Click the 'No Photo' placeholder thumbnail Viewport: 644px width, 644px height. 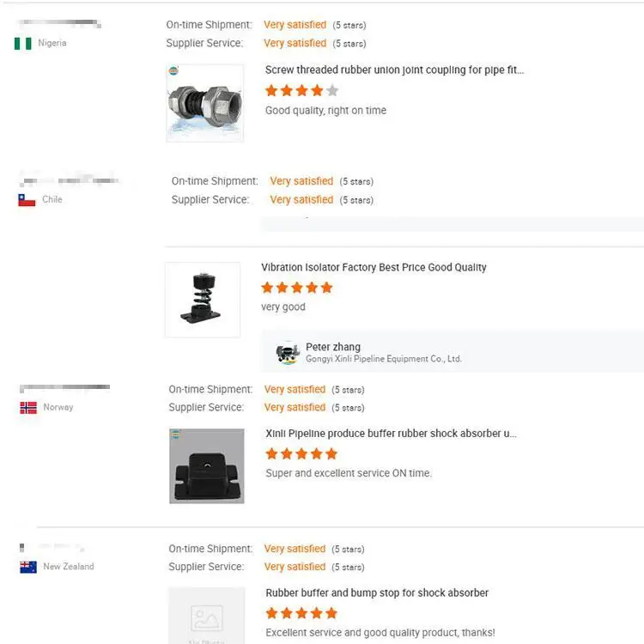tap(206, 617)
